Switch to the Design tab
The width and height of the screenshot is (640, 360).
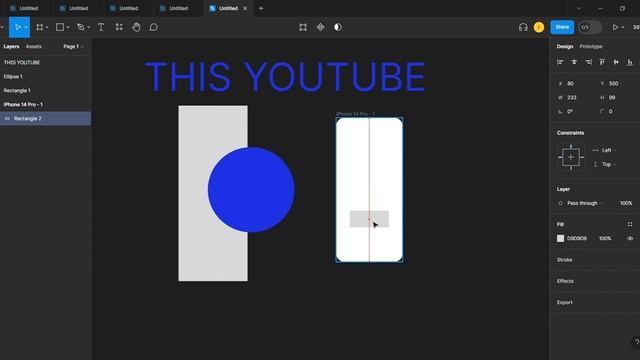565,47
